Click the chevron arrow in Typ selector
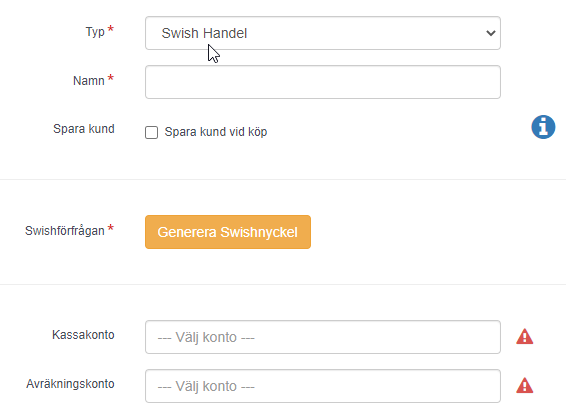The image size is (566, 408). (x=491, y=33)
